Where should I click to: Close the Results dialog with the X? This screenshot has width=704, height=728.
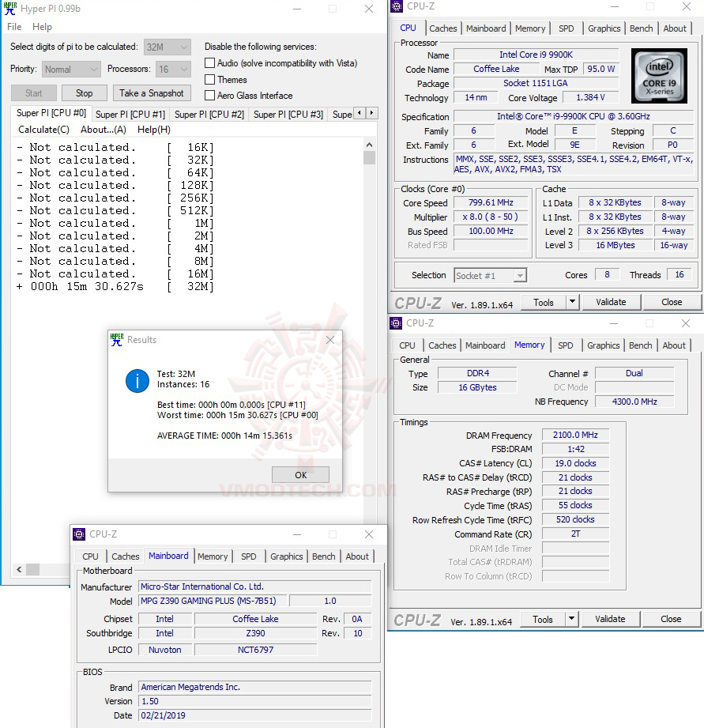(x=330, y=340)
